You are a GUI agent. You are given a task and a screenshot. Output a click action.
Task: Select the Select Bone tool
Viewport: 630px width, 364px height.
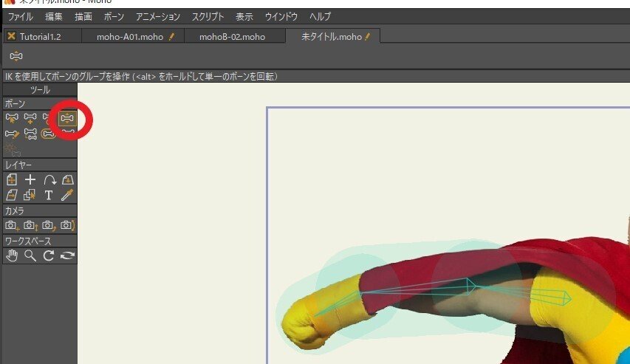click(x=12, y=118)
